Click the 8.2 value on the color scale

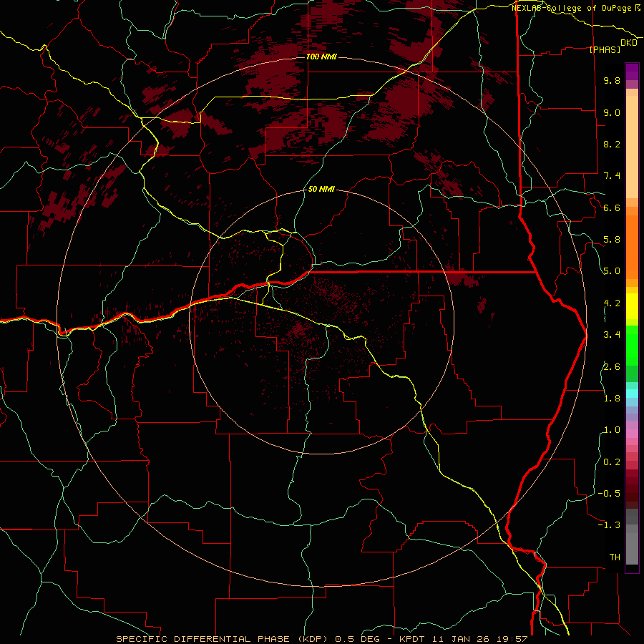(x=612, y=144)
